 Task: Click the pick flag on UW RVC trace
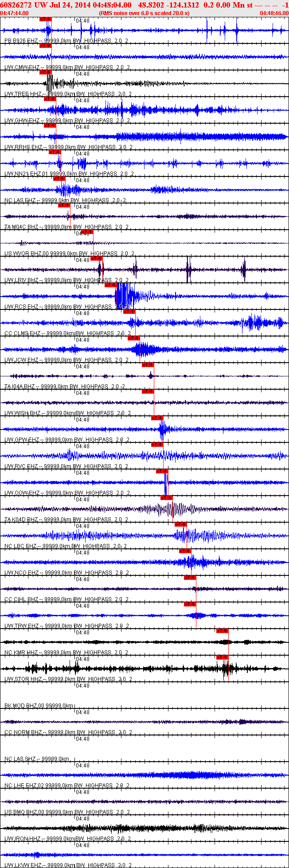click(x=157, y=445)
